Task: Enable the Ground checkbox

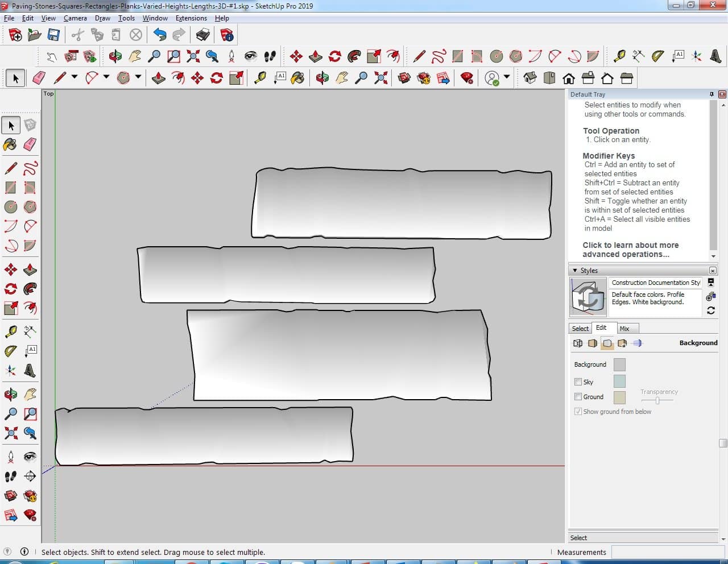Action: [x=578, y=397]
